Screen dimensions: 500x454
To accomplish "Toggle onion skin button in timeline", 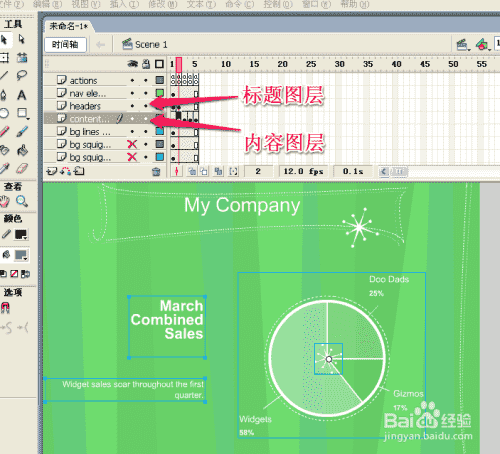I will tap(192, 171).
